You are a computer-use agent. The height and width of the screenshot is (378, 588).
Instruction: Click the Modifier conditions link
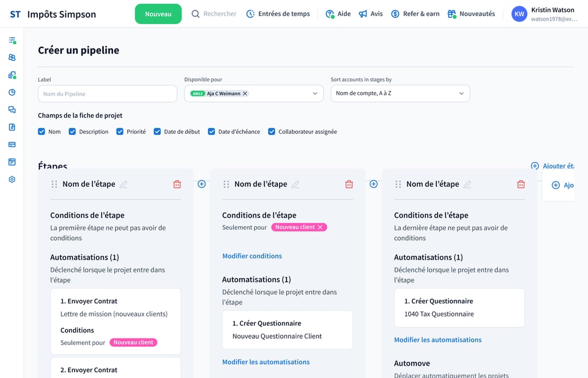click(x=252, y=256)
